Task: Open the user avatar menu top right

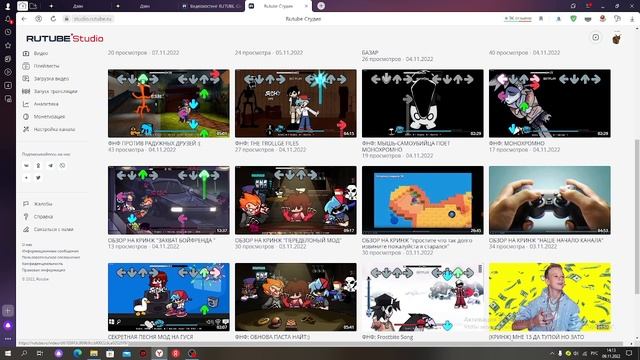Action: [x=617, y=38]
